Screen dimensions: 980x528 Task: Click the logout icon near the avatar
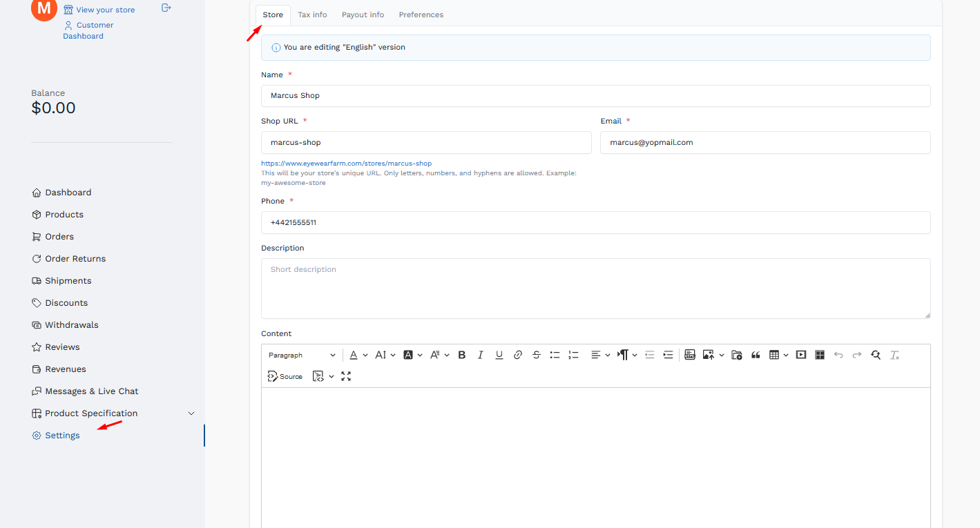coord(166,8)
